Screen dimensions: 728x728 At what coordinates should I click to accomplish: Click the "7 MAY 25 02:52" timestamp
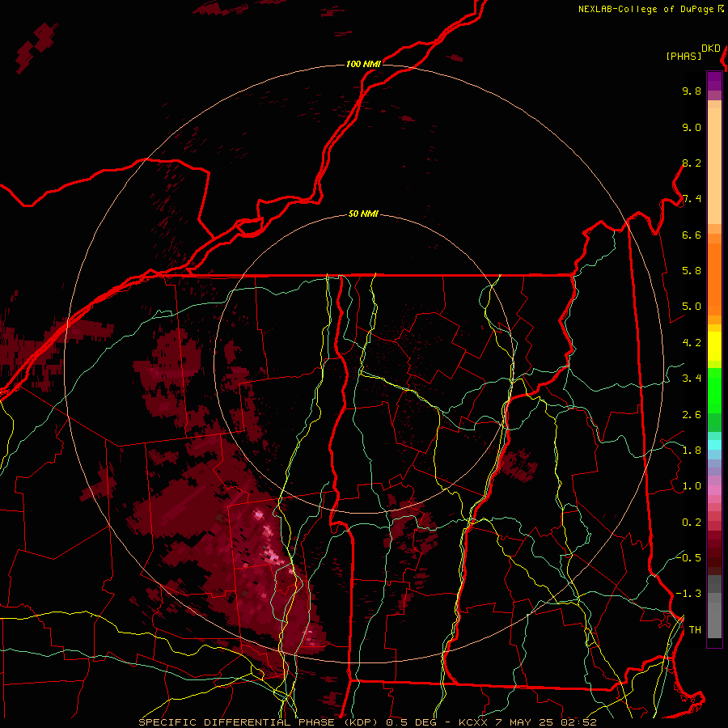(545, 722)
